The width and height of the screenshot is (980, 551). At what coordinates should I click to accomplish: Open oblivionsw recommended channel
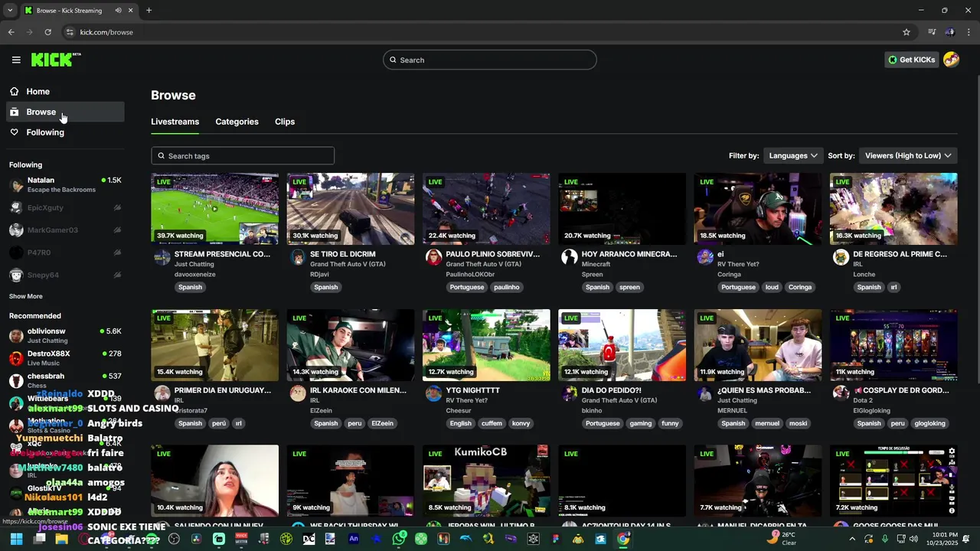click(x=65, y=335)
